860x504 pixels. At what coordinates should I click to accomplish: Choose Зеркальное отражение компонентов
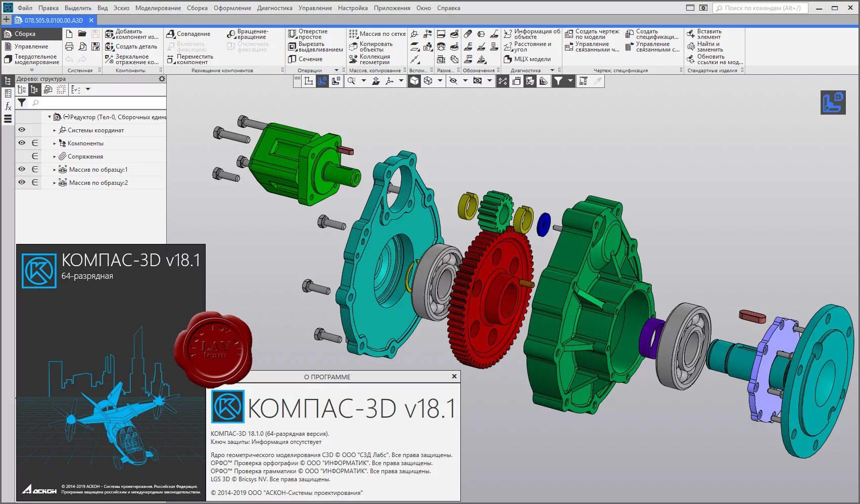pyautogui.click(x=132, y=60)
